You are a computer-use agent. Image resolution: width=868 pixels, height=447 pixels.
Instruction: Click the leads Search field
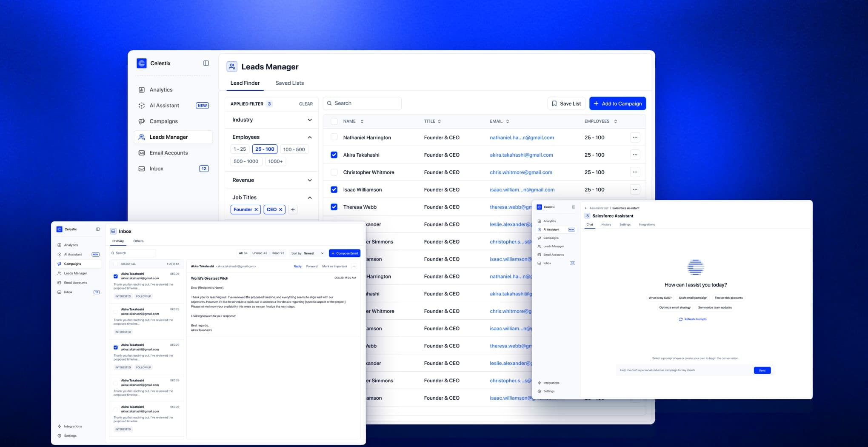coord(362,103)
